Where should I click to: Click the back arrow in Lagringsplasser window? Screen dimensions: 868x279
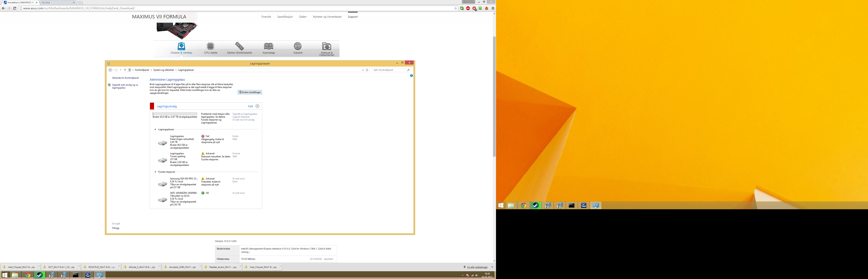click(x=110, y=70)
